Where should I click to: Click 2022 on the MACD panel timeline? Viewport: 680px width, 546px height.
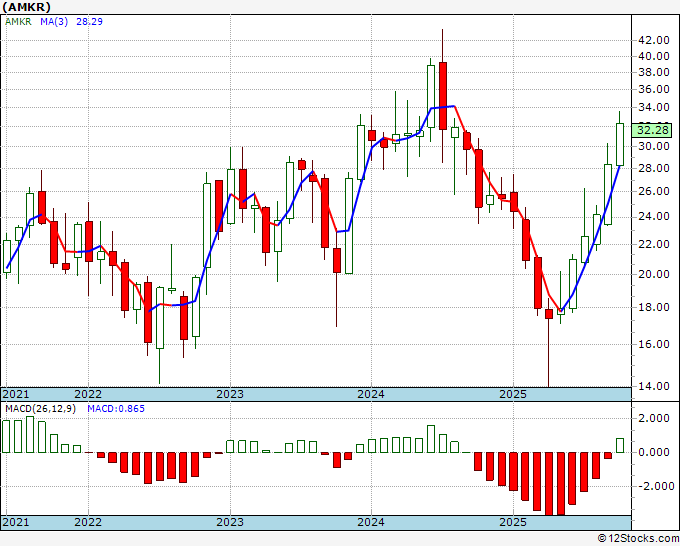coord(88,522)
